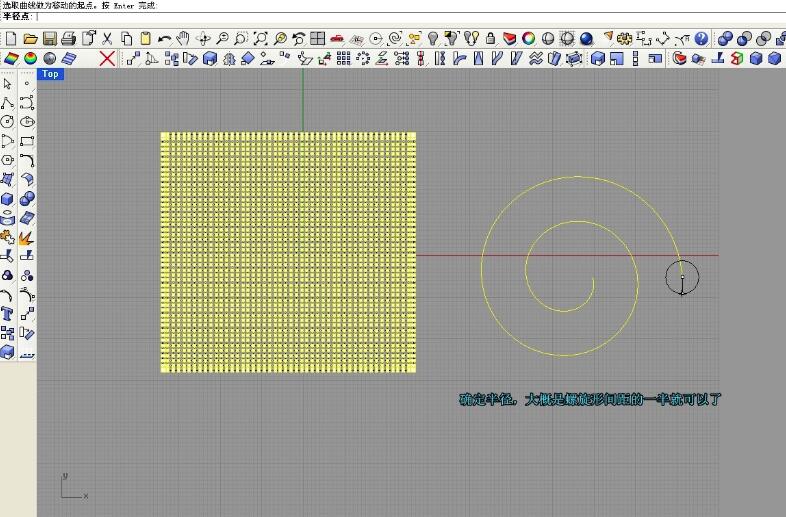The image size is (786, 517).
Task: Pick the arrow selection tool in left toolbar
Action: 8,84
